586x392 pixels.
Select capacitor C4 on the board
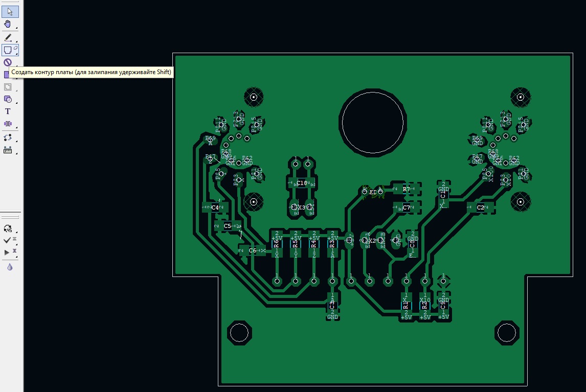click(x=215, y=207)
